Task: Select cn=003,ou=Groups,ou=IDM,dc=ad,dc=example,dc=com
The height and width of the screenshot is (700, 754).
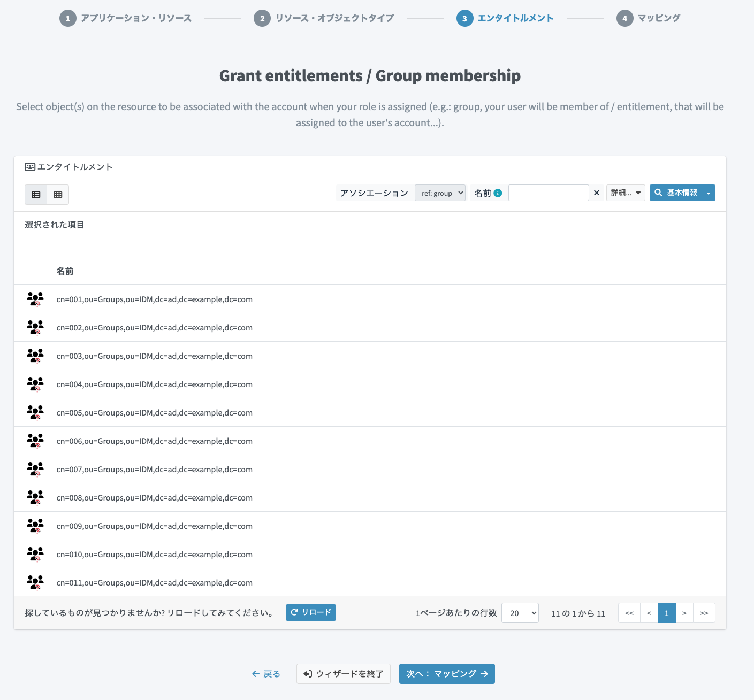Action: click(x=155, y=356)
